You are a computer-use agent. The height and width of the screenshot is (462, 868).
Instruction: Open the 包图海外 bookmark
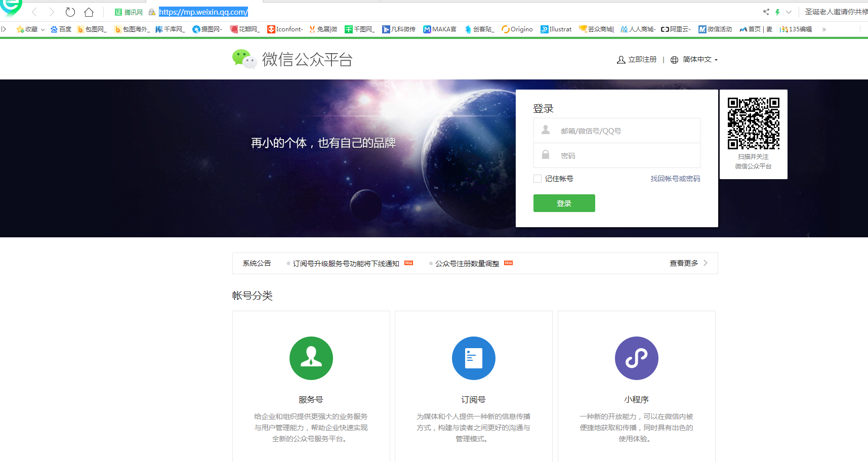132,29
